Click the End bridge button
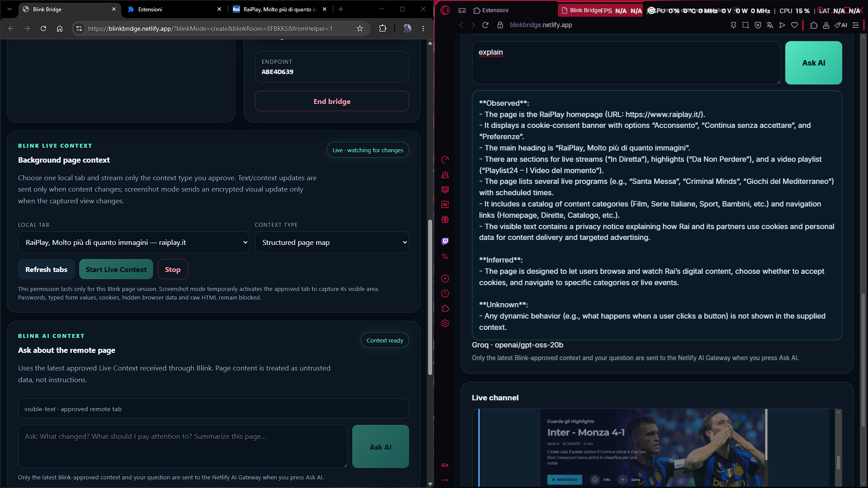Image resolution: width=868 pixels, height=488 pixels. point(332,101)
